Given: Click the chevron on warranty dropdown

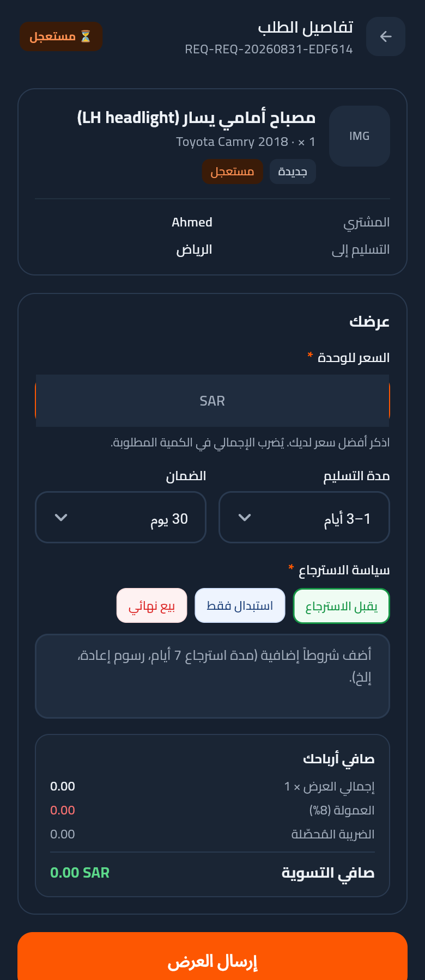Looking at the screenshot, I should point(61,517).
